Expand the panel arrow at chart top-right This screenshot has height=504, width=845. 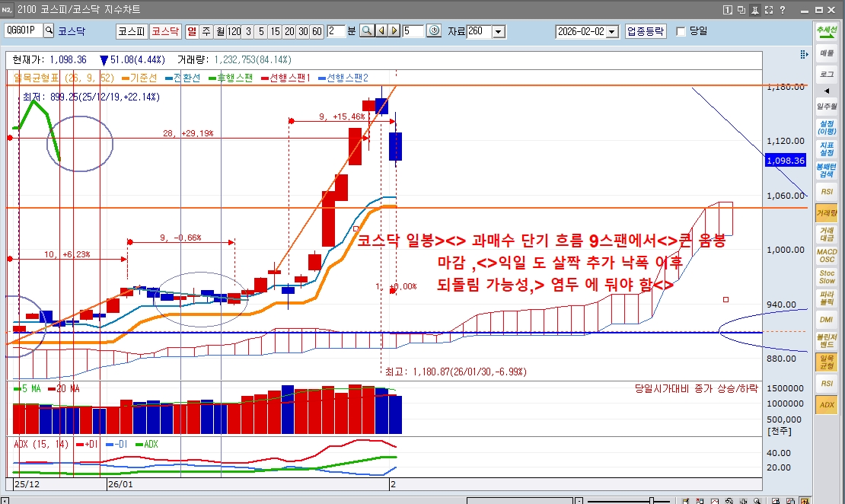(804, 55)
